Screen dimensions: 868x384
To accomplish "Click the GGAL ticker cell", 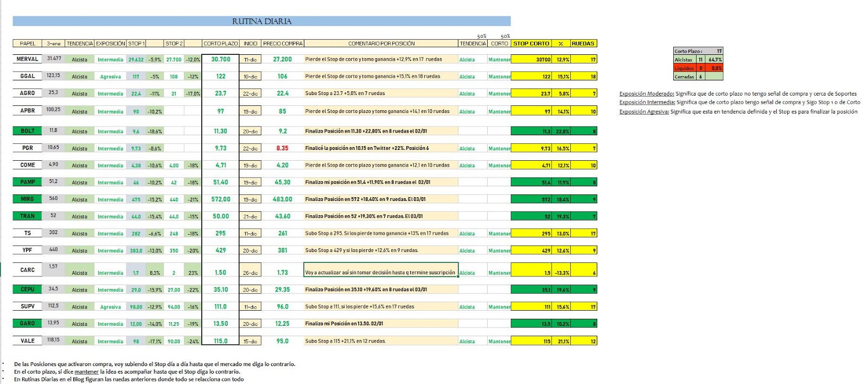I will tap(28, 76).
